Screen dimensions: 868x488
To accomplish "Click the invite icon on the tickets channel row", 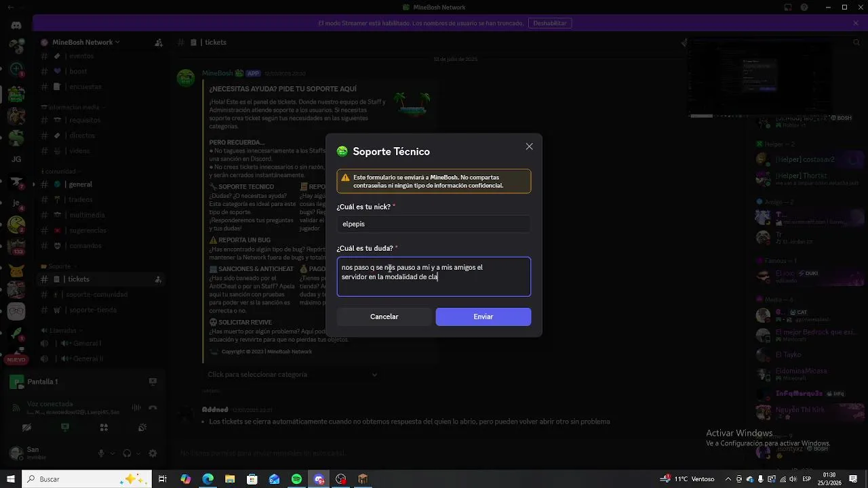I will [x=158, y=279].
